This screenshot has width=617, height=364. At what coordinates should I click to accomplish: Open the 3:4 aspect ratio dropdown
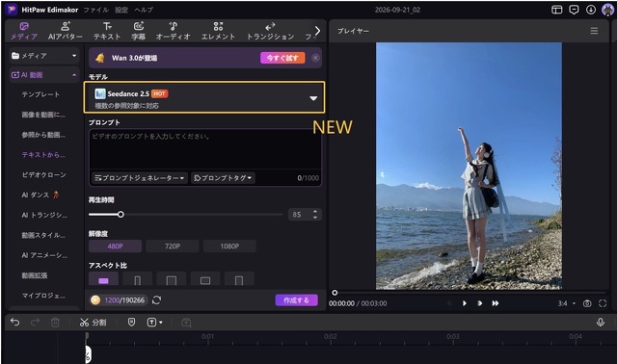[567, 303]
